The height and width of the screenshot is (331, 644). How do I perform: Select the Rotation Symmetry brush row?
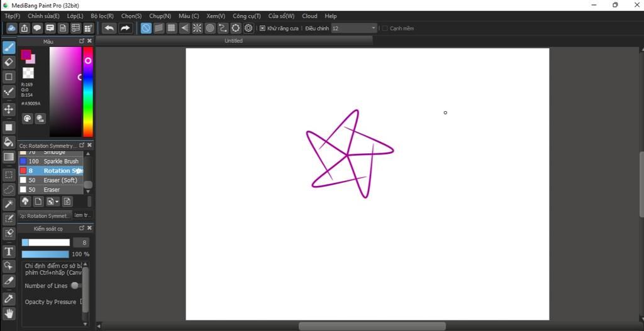[51, 171]
